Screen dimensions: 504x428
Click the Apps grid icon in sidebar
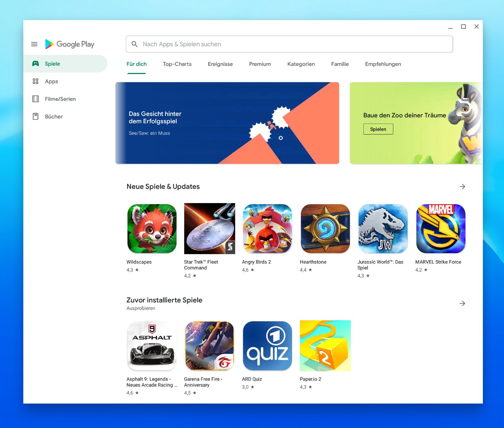tap(35, 81)
